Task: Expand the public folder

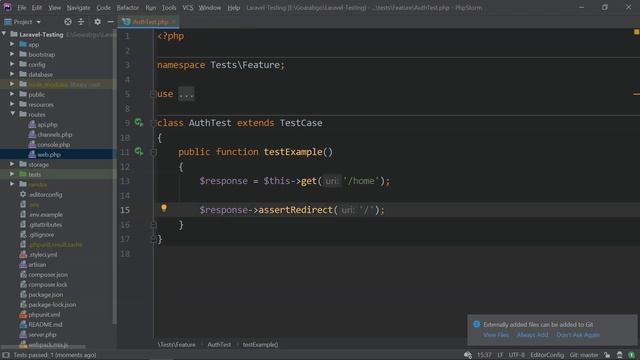Action: 12,94
